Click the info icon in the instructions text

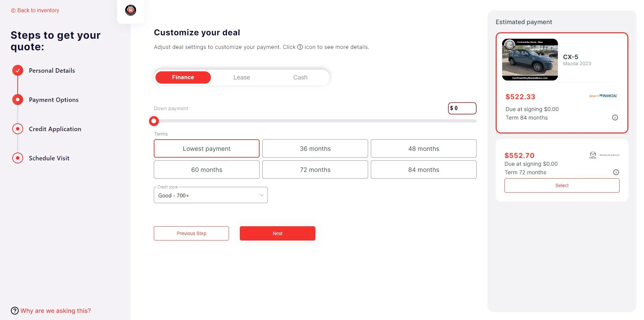[x=300, y=47]
